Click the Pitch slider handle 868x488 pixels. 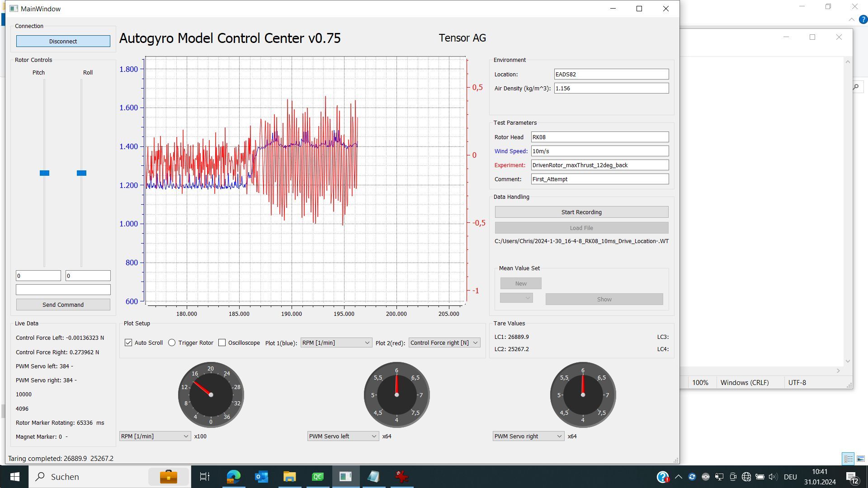click(x=44, y=173)
